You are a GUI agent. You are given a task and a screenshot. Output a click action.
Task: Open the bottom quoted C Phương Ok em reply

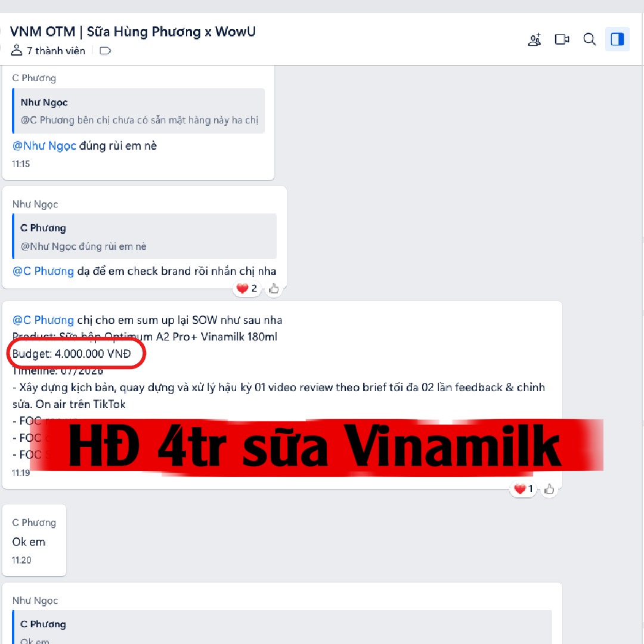282,627
